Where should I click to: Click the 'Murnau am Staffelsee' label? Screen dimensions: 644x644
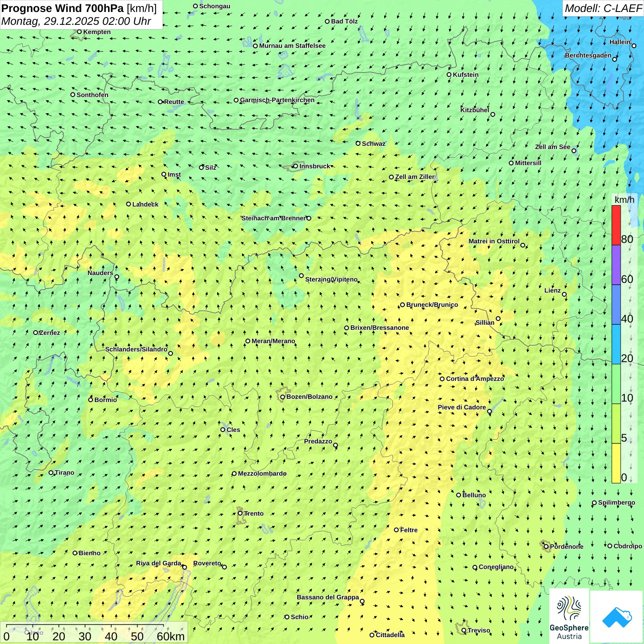(x=292, y=46)
